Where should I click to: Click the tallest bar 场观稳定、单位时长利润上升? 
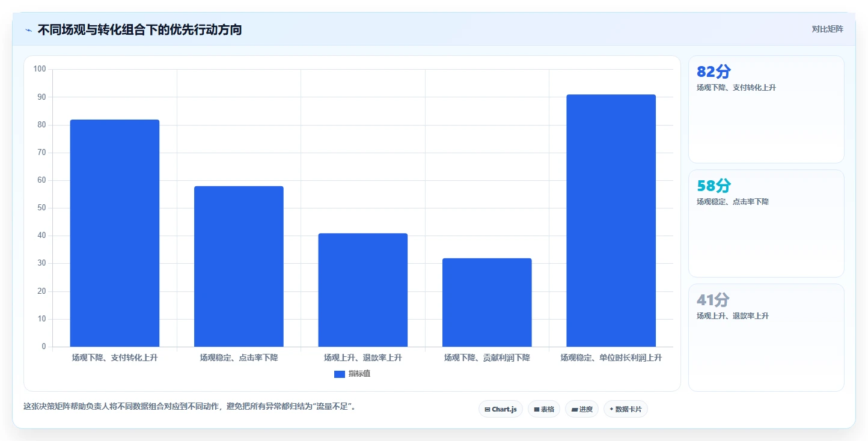coord(611,221)
